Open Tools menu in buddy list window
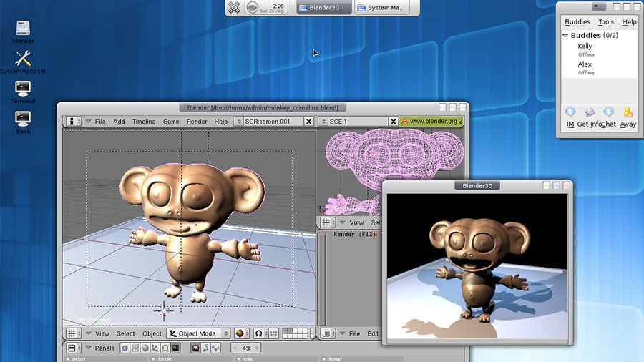This screenshot has height=362, width=644. [606, 21]
